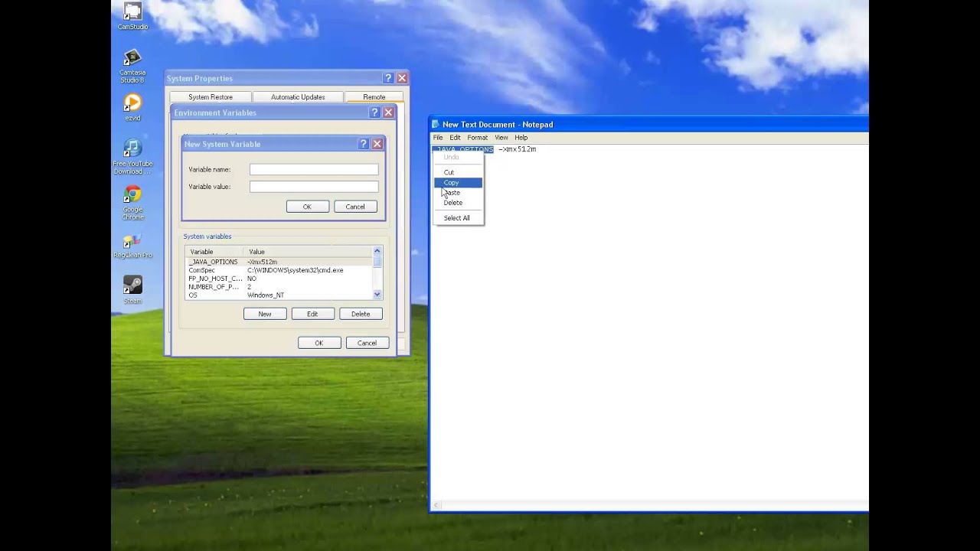Click help button in System Properties window
The width and height of the screenshot is (980, 551).
coord(388,78)
